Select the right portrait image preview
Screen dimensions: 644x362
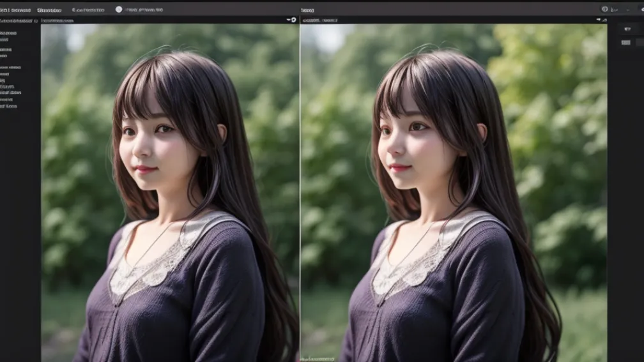[454, 193]
